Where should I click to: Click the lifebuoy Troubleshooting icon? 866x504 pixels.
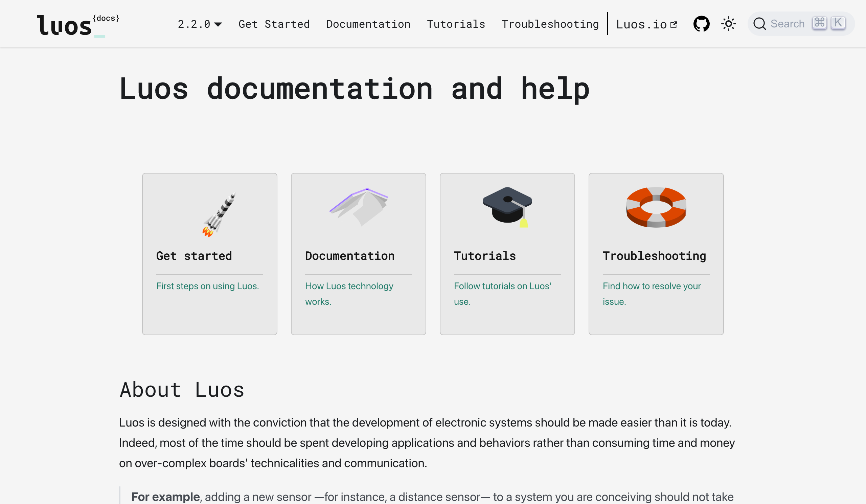656,207
